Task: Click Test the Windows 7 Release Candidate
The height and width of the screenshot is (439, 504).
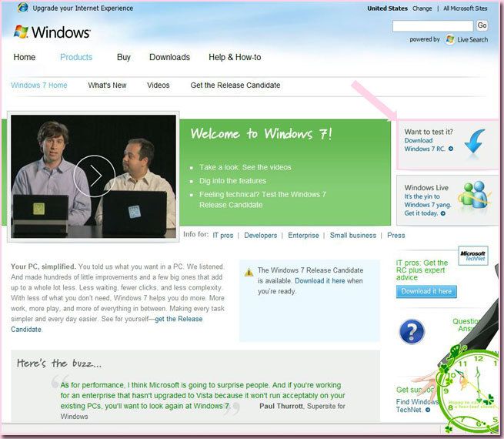Action: [262, 199]
